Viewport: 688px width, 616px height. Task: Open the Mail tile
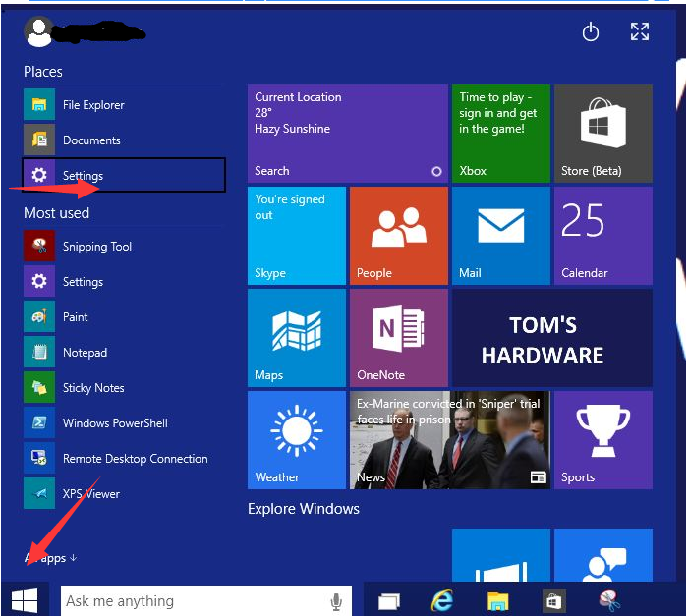coord(500,236)
